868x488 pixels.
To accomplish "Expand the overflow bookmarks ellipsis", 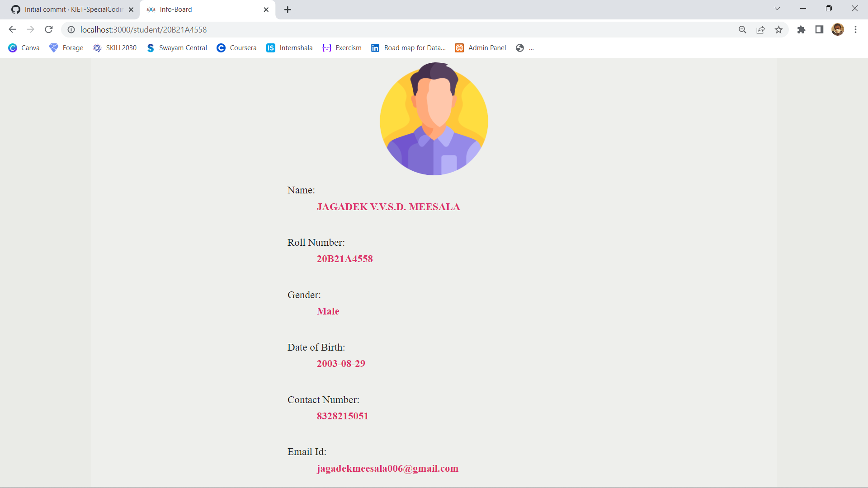I will click(x=532, y=48).
